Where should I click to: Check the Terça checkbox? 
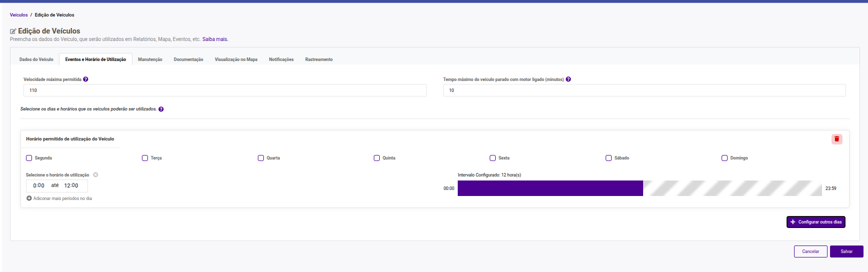[x=145, y=158]
